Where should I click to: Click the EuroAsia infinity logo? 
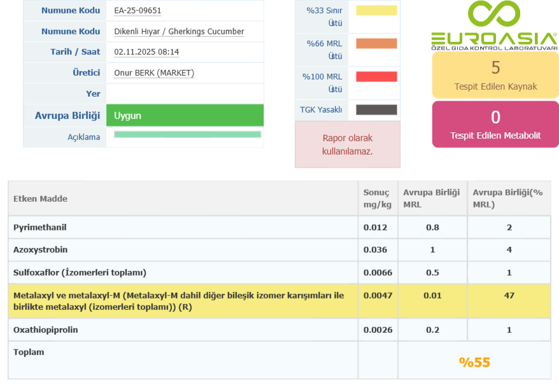[495, 16]
